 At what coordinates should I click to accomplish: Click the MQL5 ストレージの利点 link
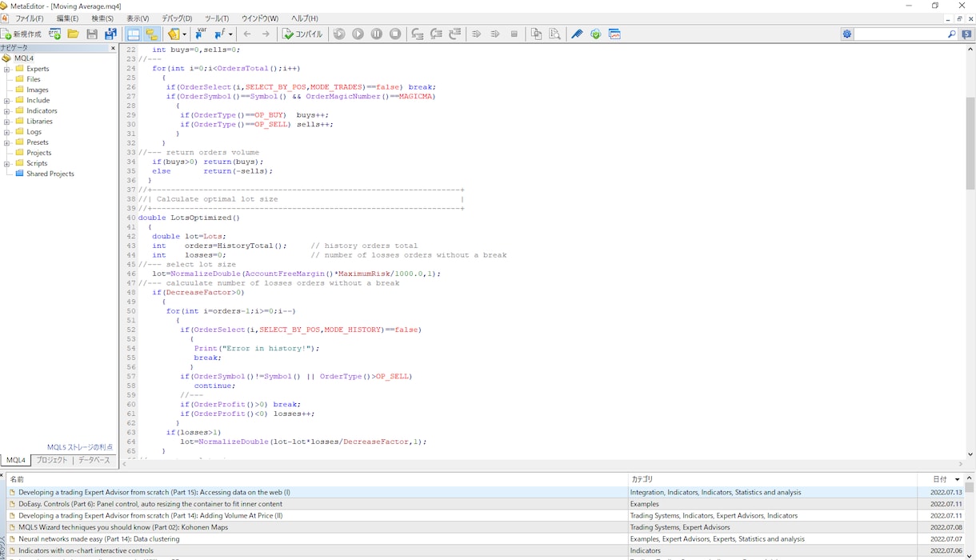[x=80, y=447]
